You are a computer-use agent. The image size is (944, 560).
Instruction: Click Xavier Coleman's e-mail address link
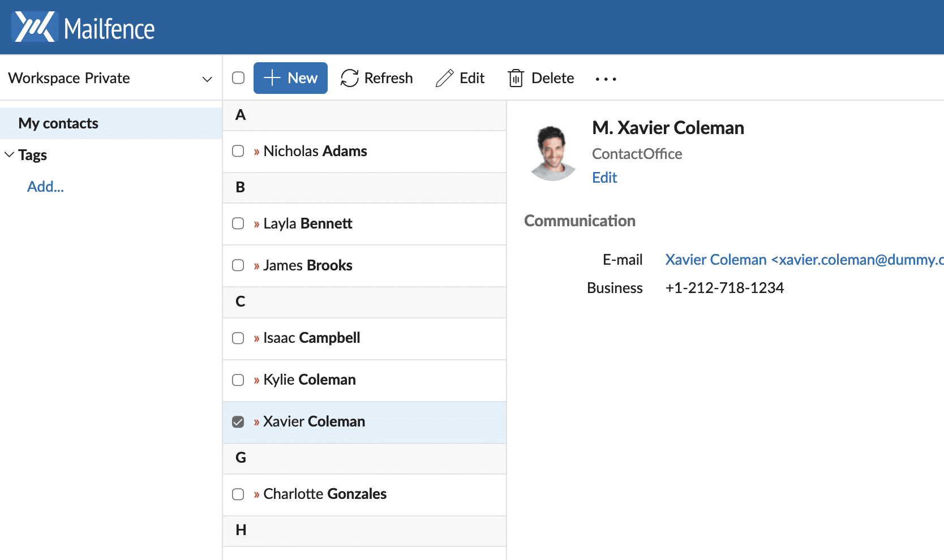tap(804, 260)
